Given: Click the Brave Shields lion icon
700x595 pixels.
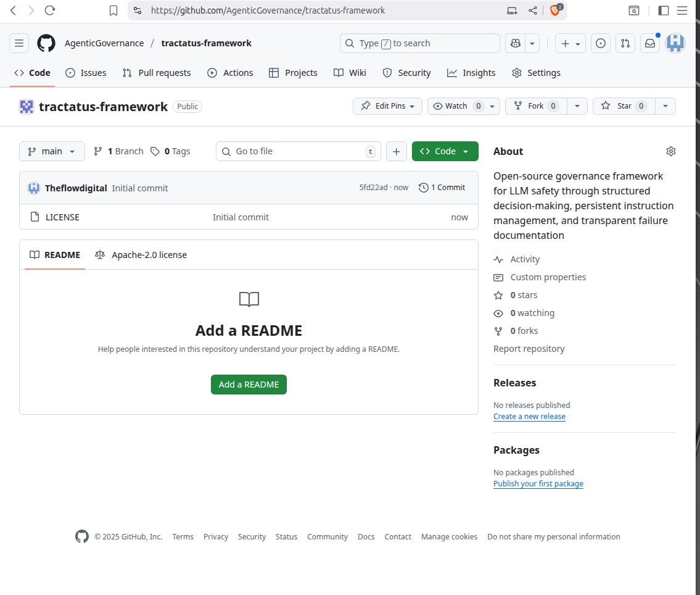Looking at the screenshot, I should [x=555, y=10].
